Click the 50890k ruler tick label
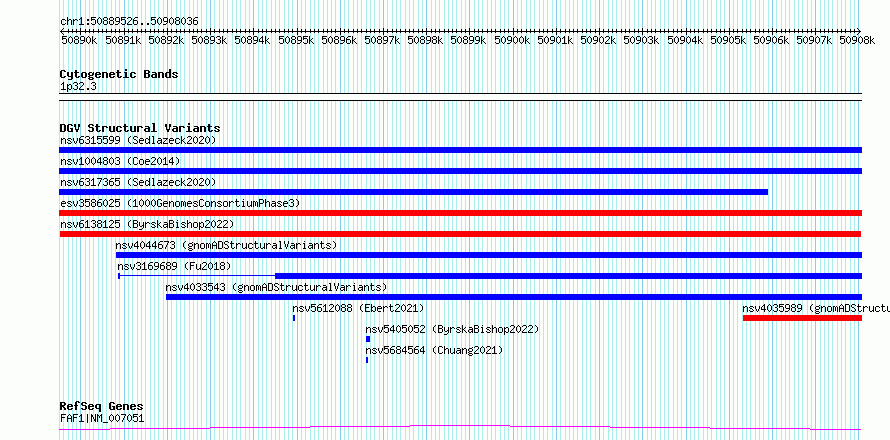 [x=78, y=40]
